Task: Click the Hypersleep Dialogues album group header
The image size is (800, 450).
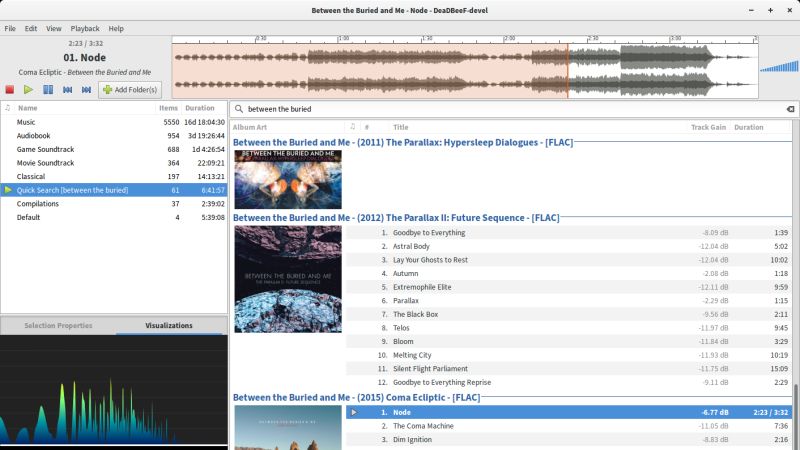Action: point(403,142)
